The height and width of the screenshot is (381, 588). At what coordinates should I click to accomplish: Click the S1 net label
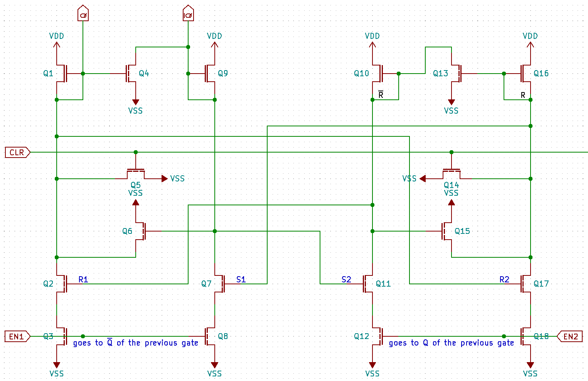241,280
